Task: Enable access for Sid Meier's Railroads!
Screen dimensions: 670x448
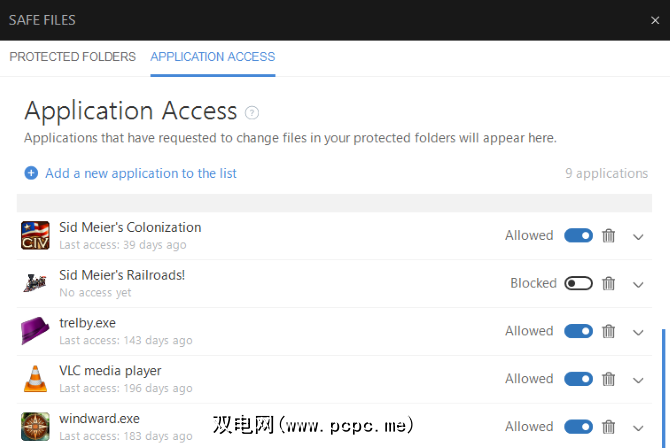Action: pyautogui.click(x=578, y=284)
